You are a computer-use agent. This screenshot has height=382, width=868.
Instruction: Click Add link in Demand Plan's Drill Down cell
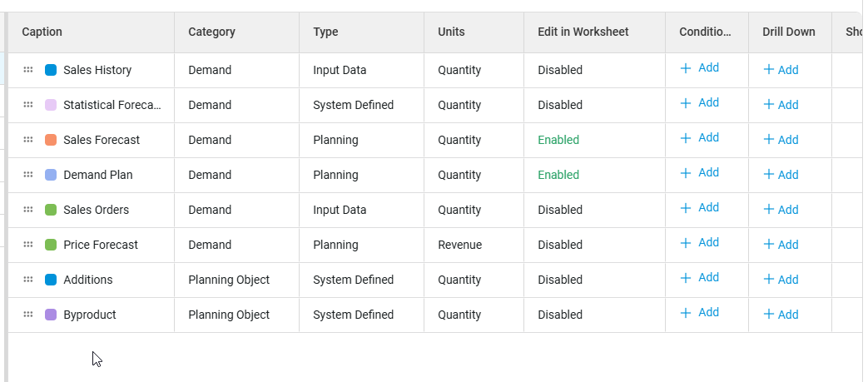[788, 175]
